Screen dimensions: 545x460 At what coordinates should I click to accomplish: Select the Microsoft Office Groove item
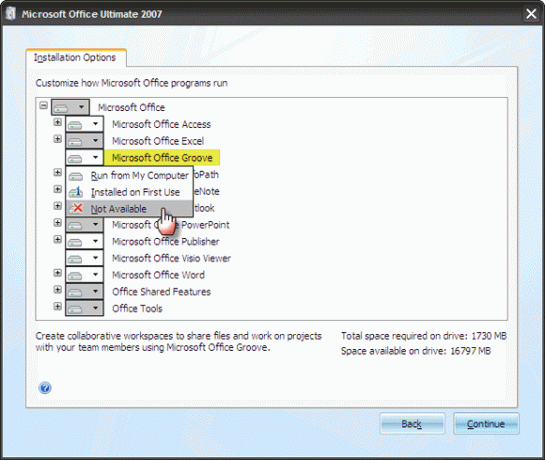point(162,158)
